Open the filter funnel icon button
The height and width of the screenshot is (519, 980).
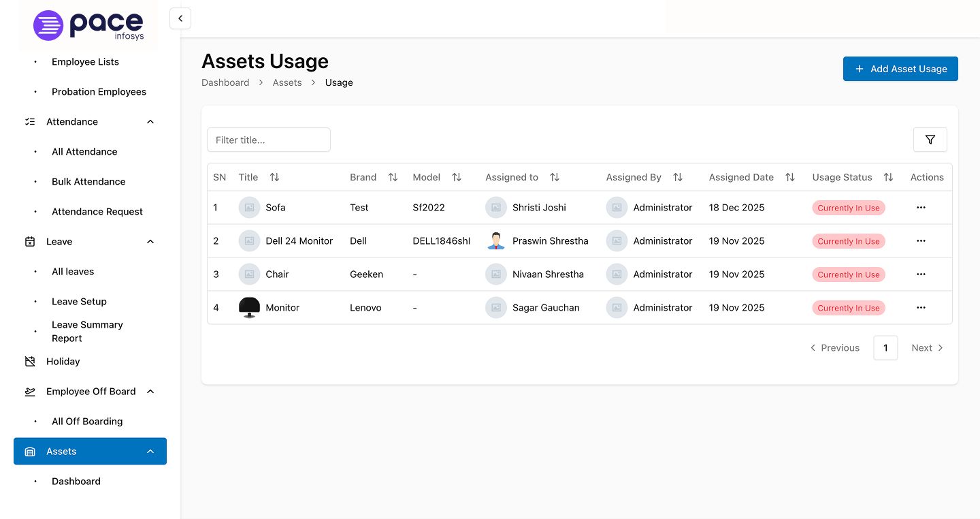point(930,140)
